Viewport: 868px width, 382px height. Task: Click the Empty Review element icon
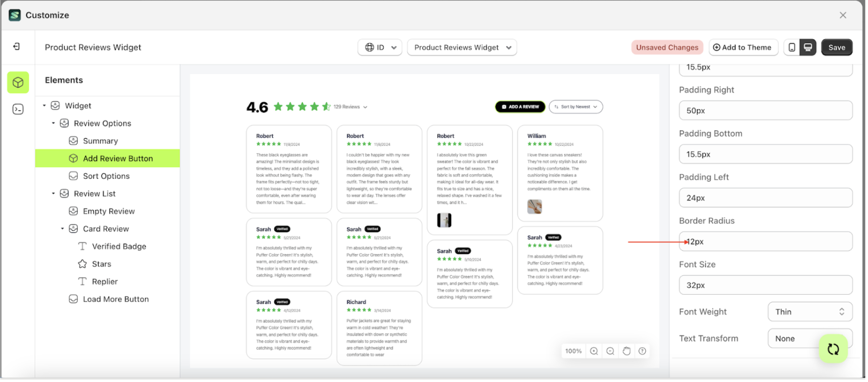73,211
